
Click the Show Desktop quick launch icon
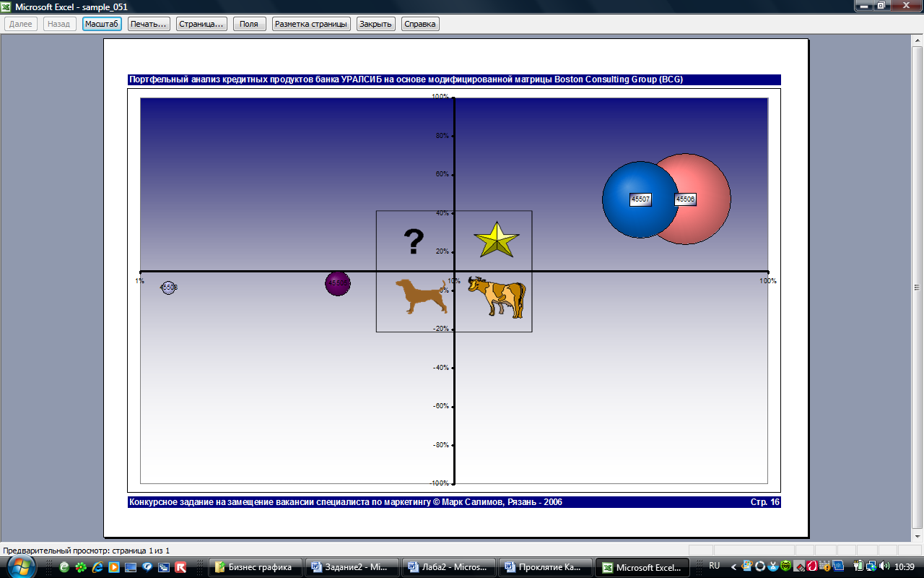pos(131,567)
